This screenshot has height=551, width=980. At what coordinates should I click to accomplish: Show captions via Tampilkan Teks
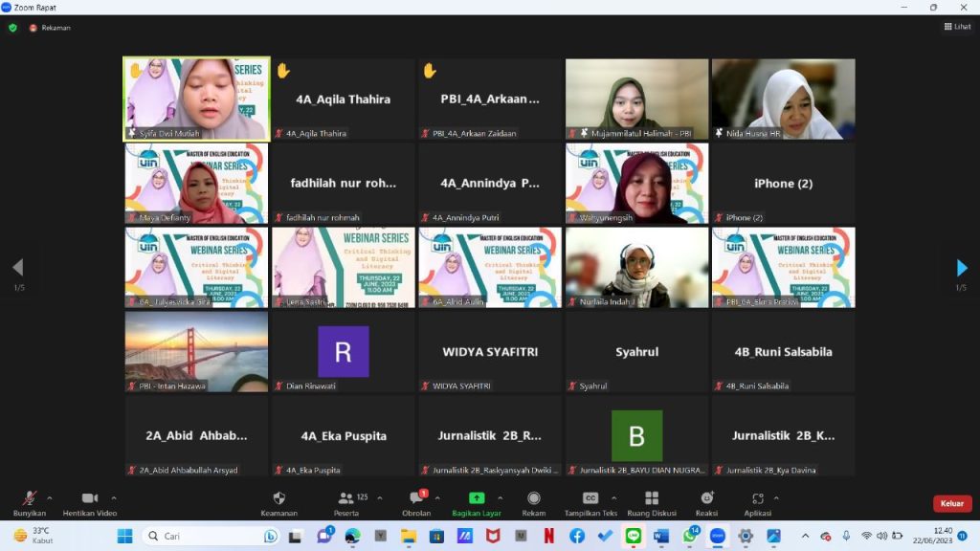590,498
